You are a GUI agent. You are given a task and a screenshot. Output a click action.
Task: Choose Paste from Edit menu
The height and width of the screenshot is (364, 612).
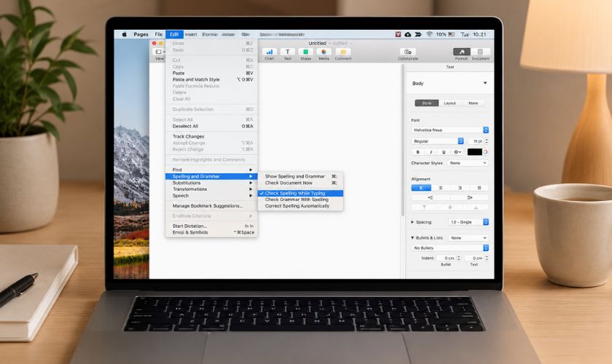click(211, 74)
